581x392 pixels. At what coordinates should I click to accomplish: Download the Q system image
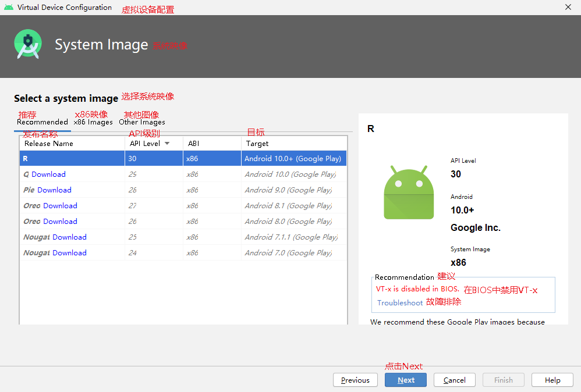[48, 174]
